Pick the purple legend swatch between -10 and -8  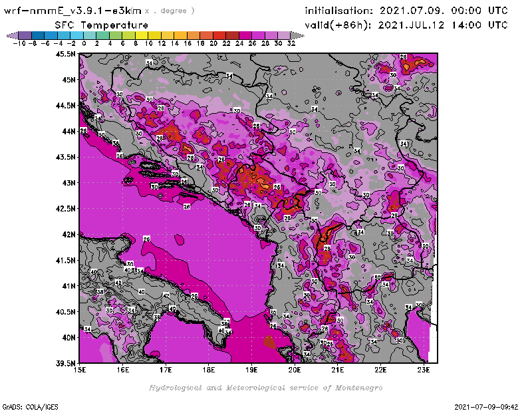pos(25,35)
